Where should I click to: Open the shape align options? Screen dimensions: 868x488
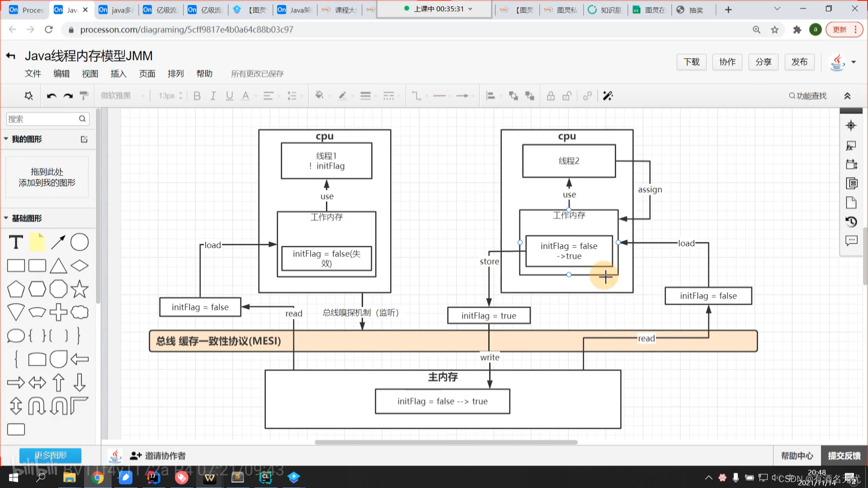tap(491, 96)
